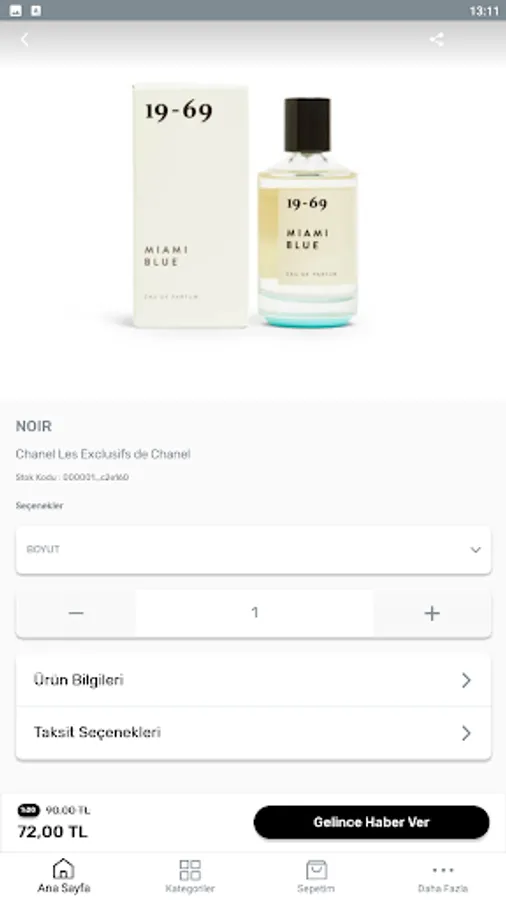
Task: Tap the discount badge beside old price
Action: tap(29, 810)
